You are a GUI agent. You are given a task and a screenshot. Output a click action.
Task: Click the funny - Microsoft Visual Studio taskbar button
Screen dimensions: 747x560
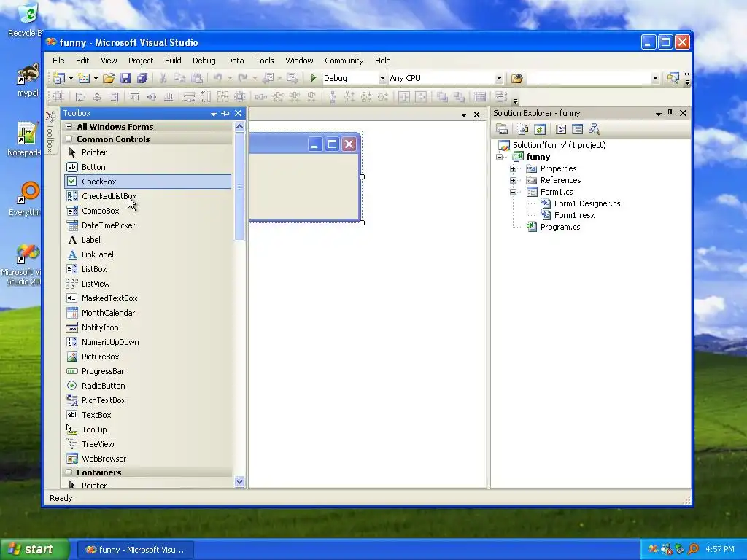coord(135,550)
